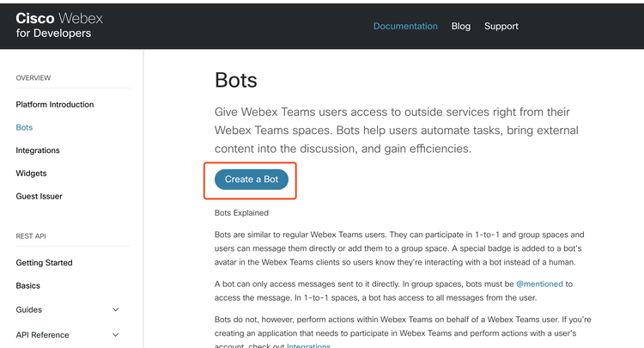
Task: Follow the Integrations link in the paragraph
Action: 308,345
